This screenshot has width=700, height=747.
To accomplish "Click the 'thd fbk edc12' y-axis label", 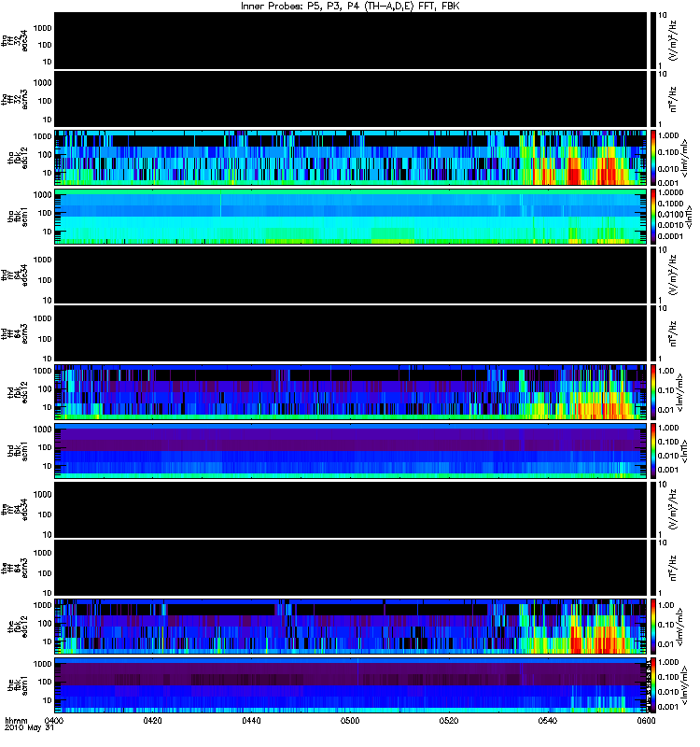I will (x=18, y=392).
